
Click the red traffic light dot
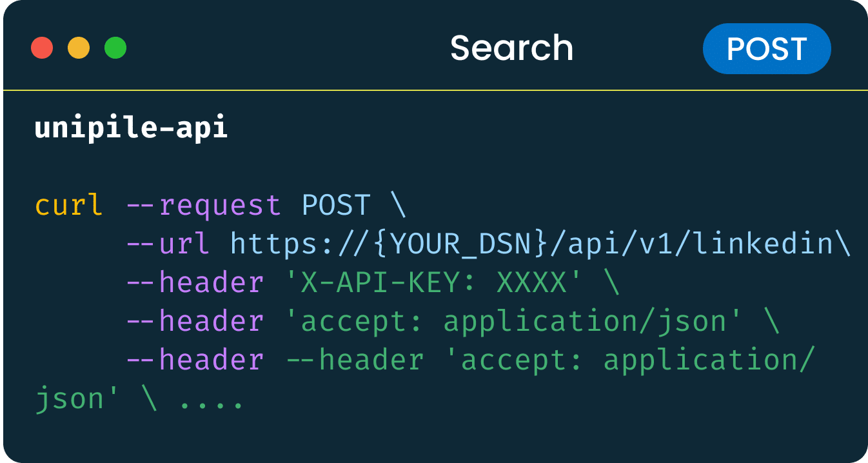[43, 48]
